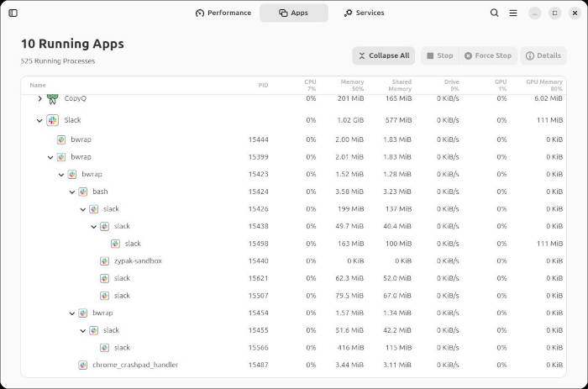
Task: Click the bash process icon
Action: coord(82,192)
